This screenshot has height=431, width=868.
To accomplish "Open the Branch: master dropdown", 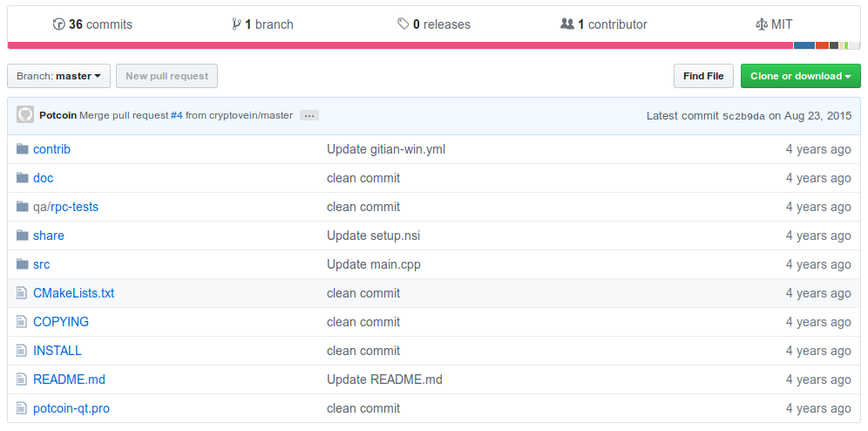I will [58, 76].
